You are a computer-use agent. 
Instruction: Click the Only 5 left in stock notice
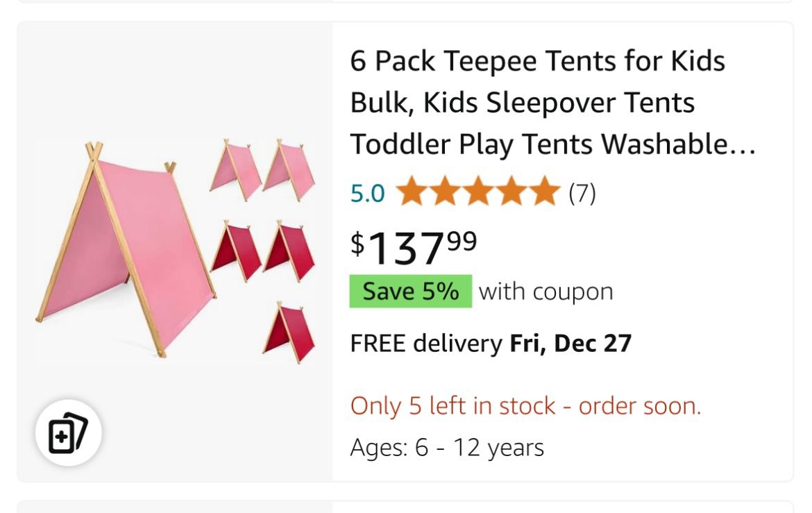tap(525, 405)
